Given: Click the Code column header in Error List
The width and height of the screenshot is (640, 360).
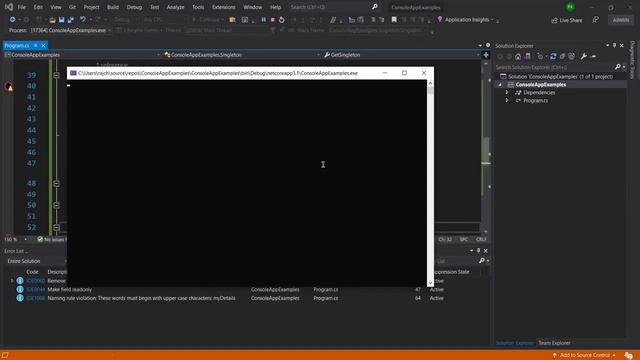Looking at the screenshot, I should pyautogui.click(x=32, y=272).
